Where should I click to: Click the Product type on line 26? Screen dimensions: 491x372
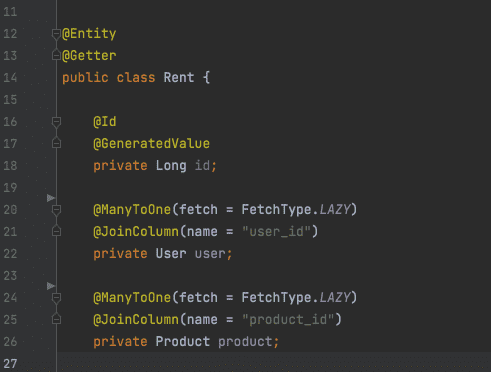(x=183, y=342)
